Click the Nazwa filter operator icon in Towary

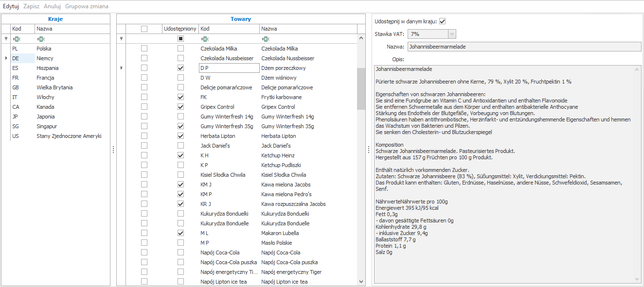pos(266,39)
